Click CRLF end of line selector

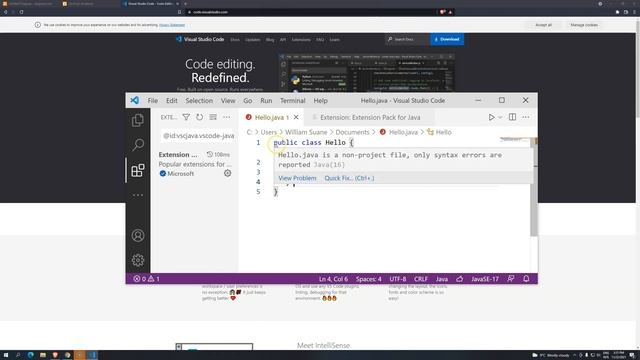(x=420, y=279)
